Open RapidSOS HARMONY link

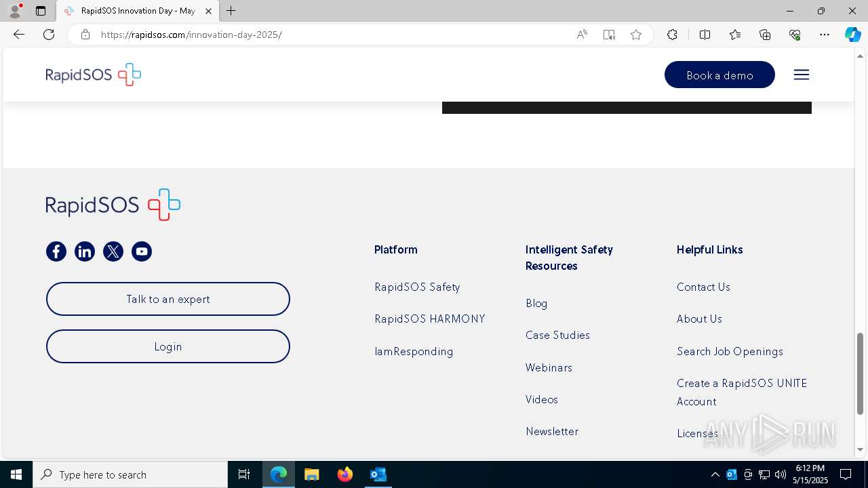coord(430,319)
